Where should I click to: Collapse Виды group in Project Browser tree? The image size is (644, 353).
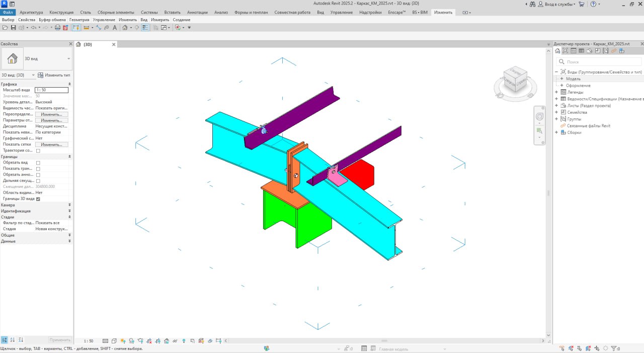(x=556, y=72)
